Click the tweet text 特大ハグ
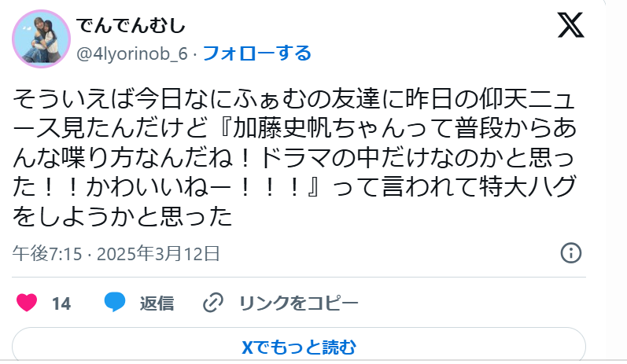Viewport: 627px width, 364px height. coord(527,187)
